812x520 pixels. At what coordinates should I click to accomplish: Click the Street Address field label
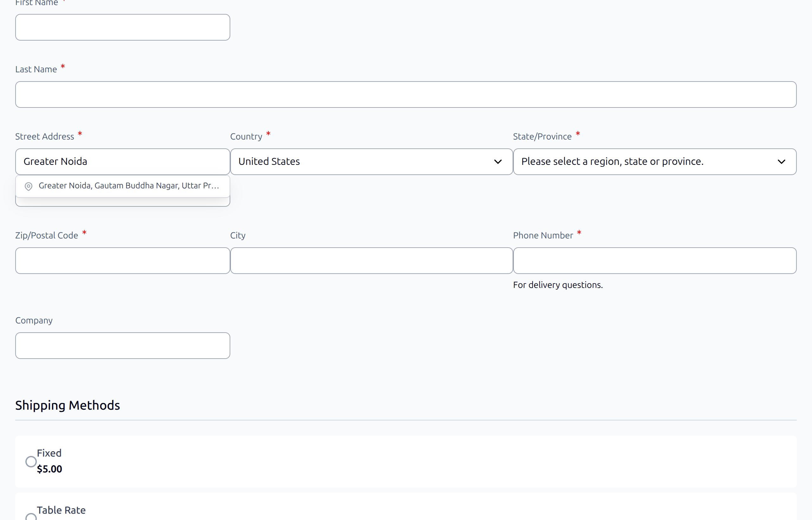click(x=45, y=136)
